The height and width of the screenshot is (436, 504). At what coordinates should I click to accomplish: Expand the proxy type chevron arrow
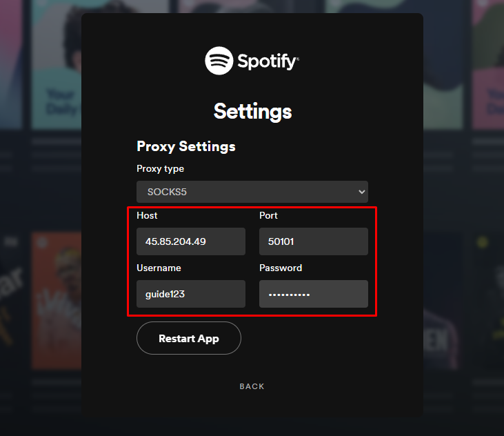tap(362, 192)
